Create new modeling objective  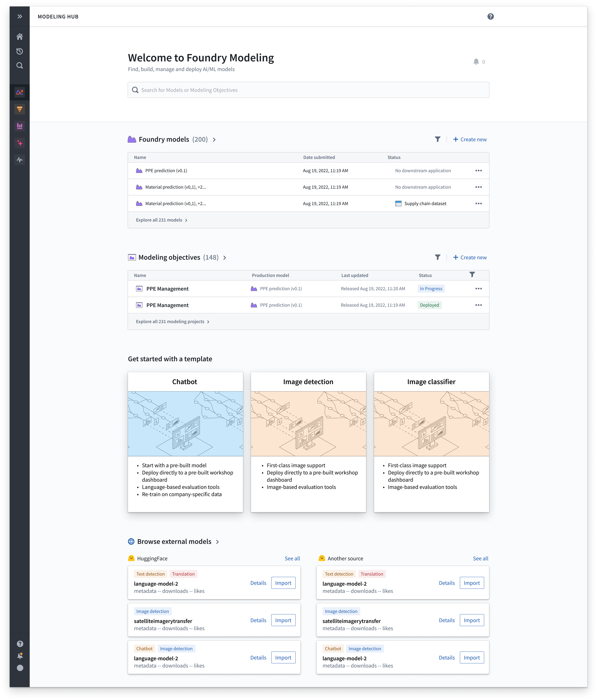tap(470, 258)
